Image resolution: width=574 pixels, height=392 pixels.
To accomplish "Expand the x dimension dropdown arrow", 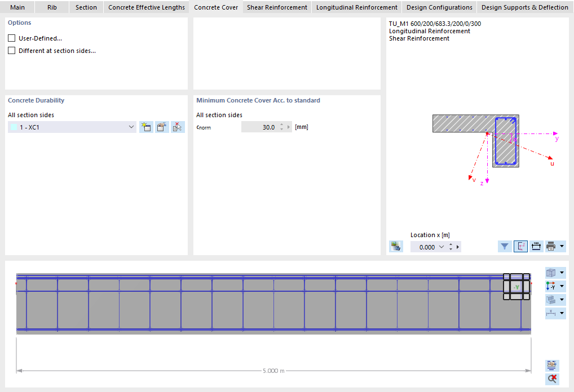I will pos(562,313).
